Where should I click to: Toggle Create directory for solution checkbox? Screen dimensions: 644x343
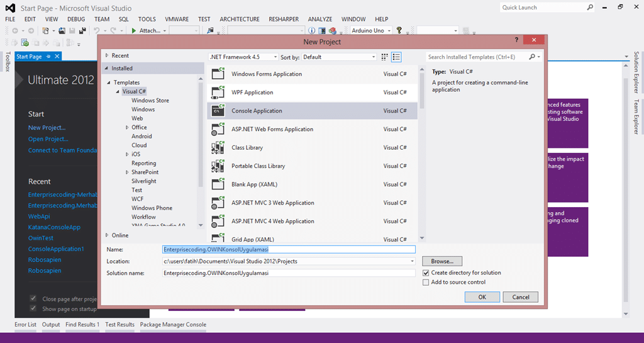426,273
